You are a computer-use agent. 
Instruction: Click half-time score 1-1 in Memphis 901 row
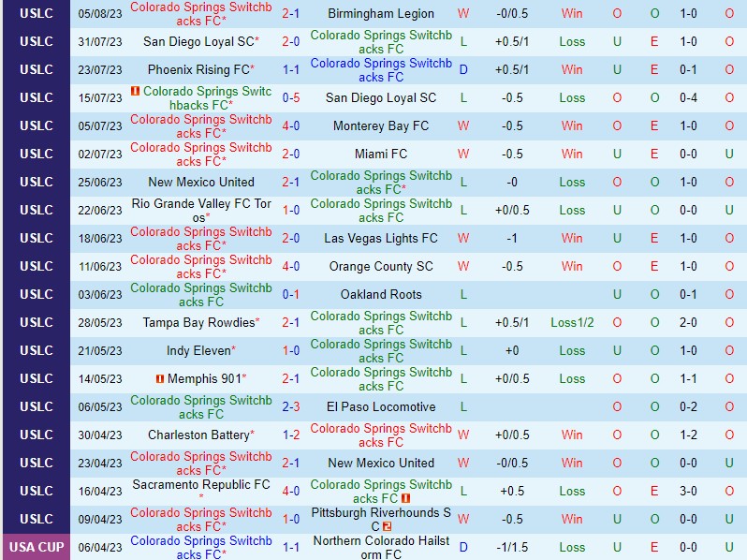pyautogui.click(x=688, y=379)
